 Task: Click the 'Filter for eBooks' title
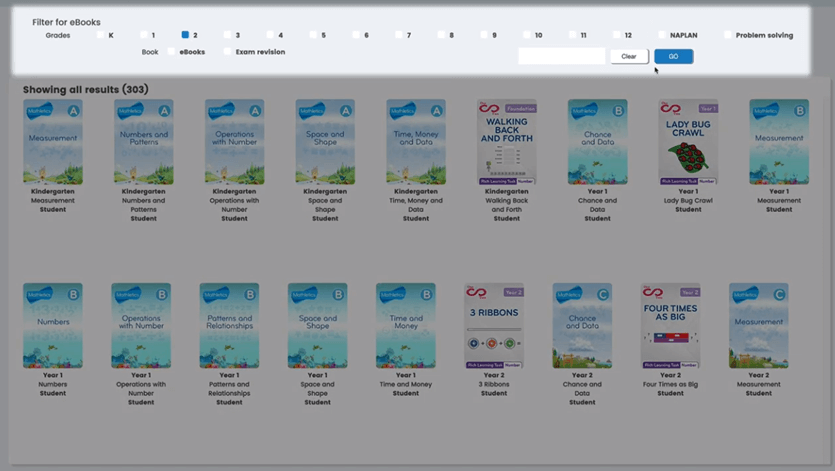(x=66, y=22)
